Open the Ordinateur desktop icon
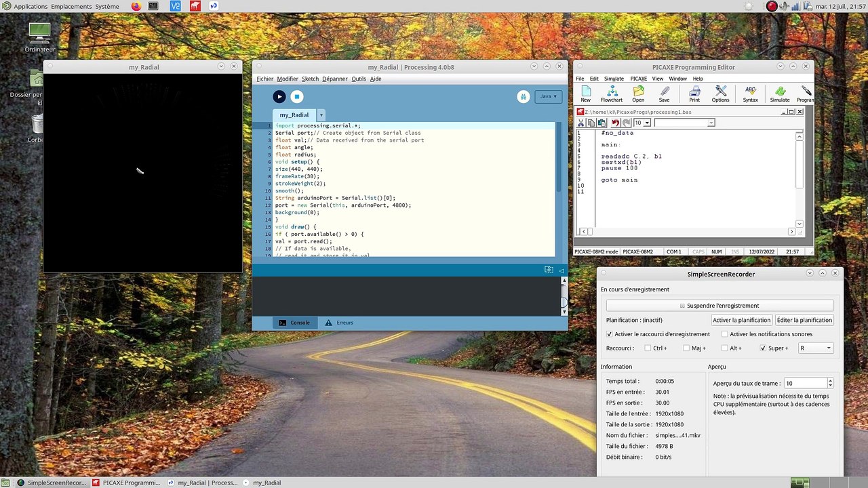868x488 pixels. point(39,37)
